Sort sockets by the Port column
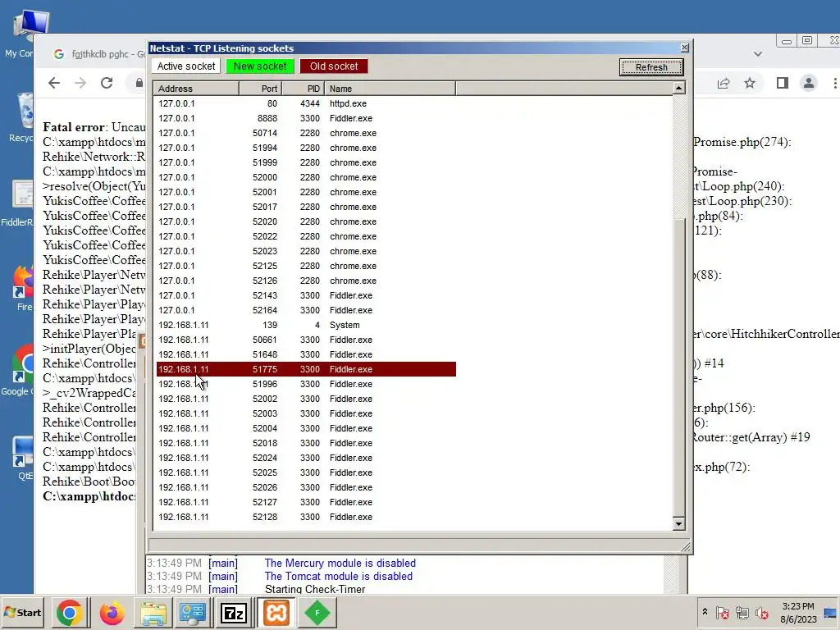This screenshot has height=630, width=840. point(261,89)
